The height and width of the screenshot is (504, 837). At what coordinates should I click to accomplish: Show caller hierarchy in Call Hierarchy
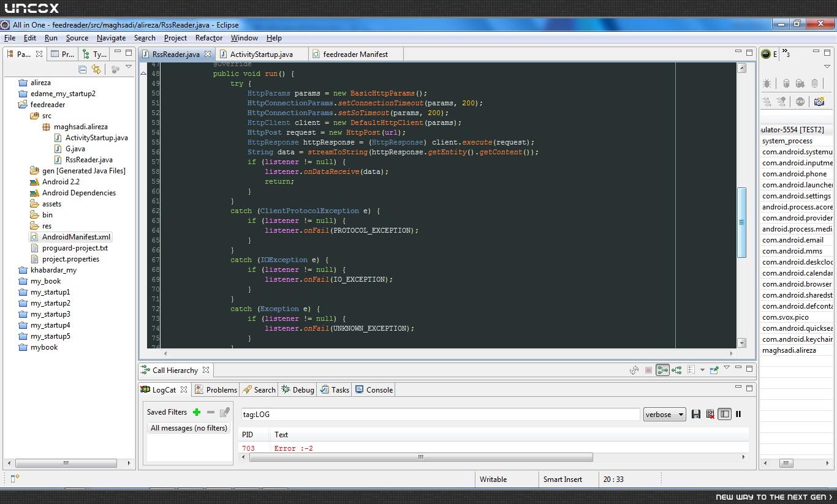pos(662,370)
